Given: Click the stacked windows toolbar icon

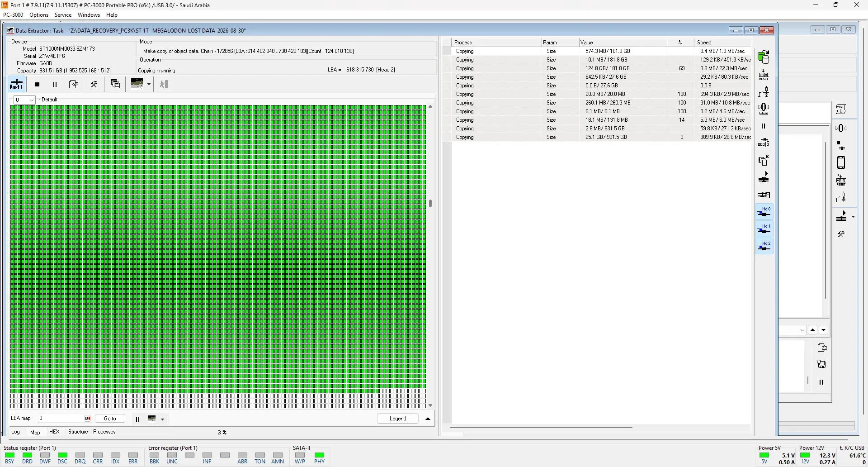Looking at the screenshot, I should coord(116,84).
